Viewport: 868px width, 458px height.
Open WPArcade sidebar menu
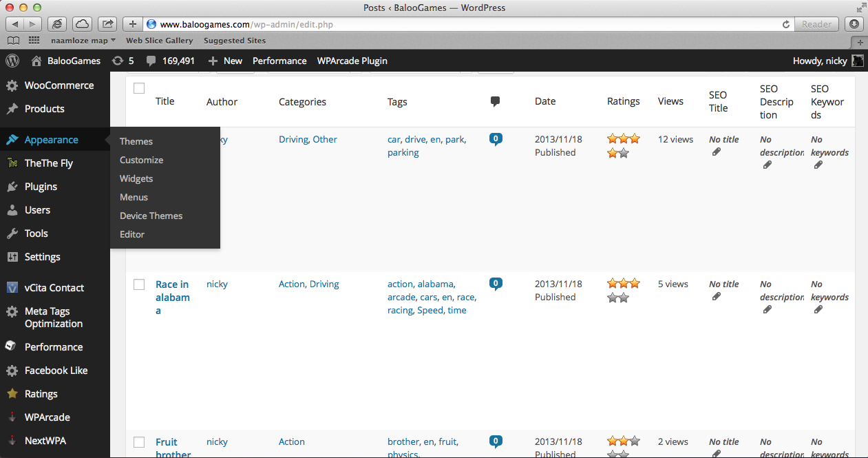(55, 417)
